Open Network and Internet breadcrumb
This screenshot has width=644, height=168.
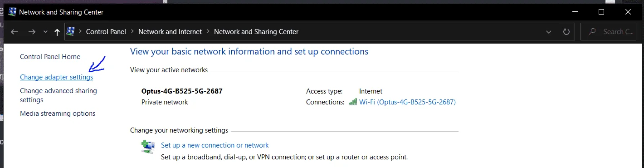[170, 32]
